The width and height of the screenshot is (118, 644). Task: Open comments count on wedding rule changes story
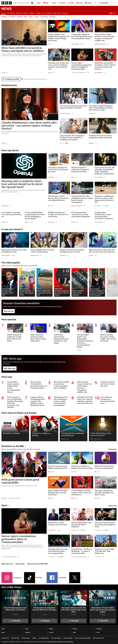tap(67, 143)
